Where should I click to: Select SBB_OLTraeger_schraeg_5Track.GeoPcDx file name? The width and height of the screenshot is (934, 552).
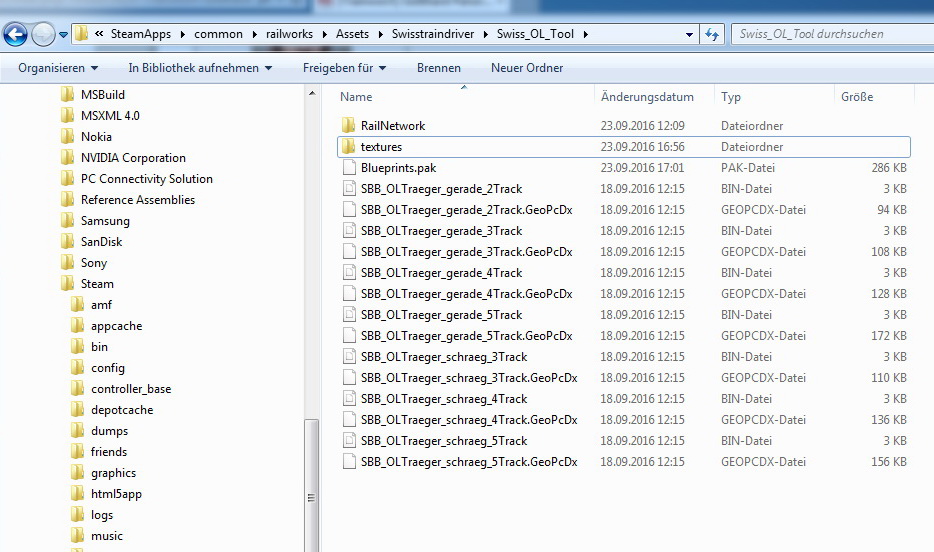469,461
